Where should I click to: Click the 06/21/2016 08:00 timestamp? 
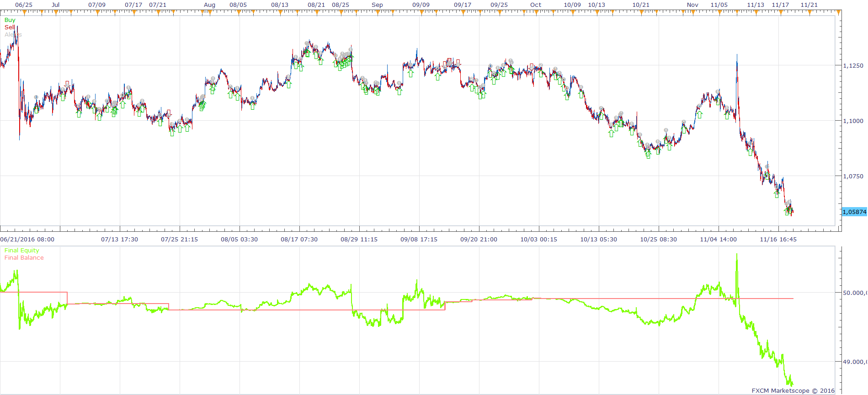pyautogui.click(x=27, y=240)
